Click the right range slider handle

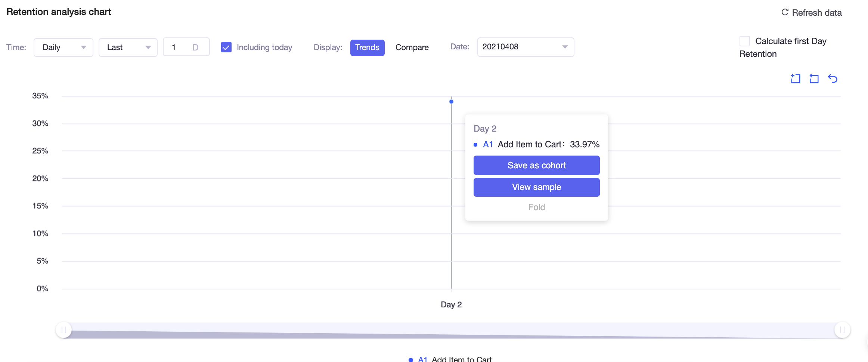842,330
